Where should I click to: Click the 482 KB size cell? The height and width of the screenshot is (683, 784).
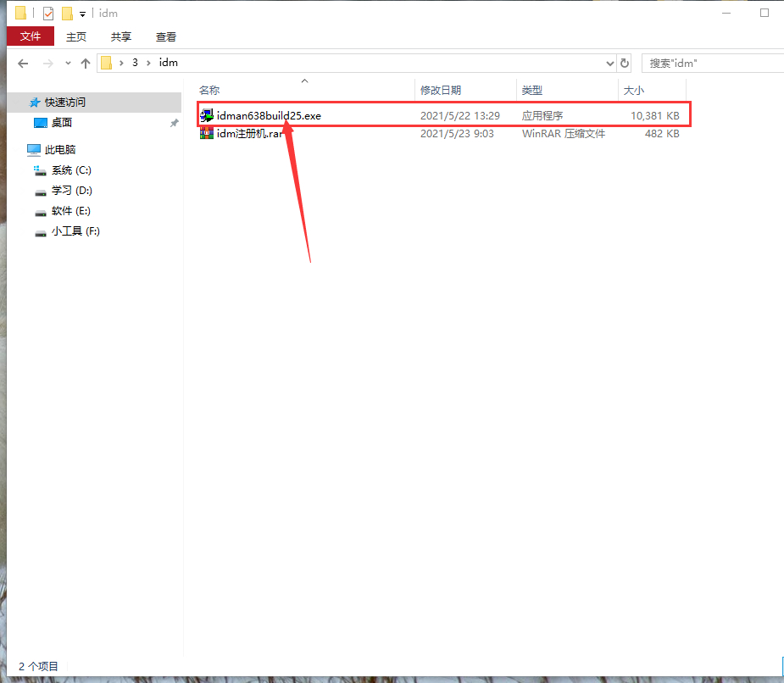coord(662,134)
